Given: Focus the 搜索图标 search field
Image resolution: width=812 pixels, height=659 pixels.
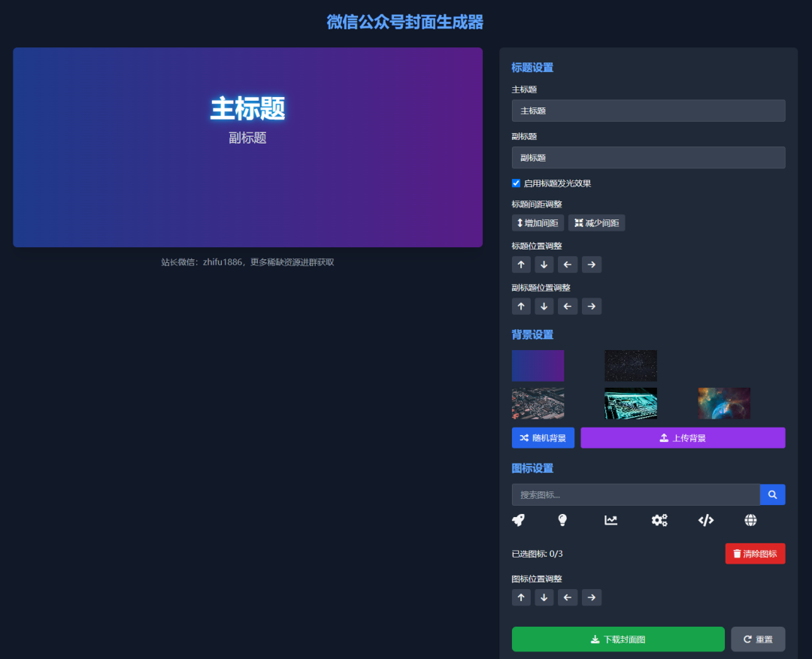Looking at the screenshot, I should pyautogui.click(x=635, y=495).
